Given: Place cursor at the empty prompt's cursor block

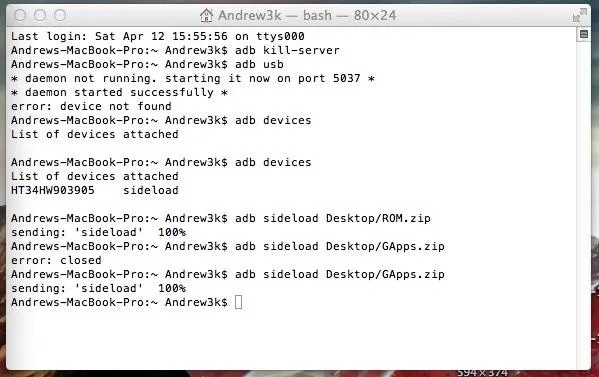Looking at the screenshot, I should [238, 302].
